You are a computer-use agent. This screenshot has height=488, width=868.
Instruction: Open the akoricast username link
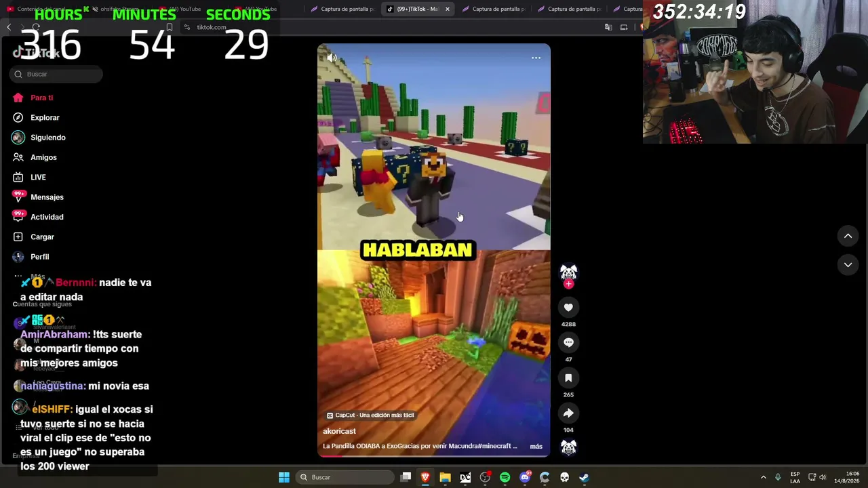coord(339,431)
